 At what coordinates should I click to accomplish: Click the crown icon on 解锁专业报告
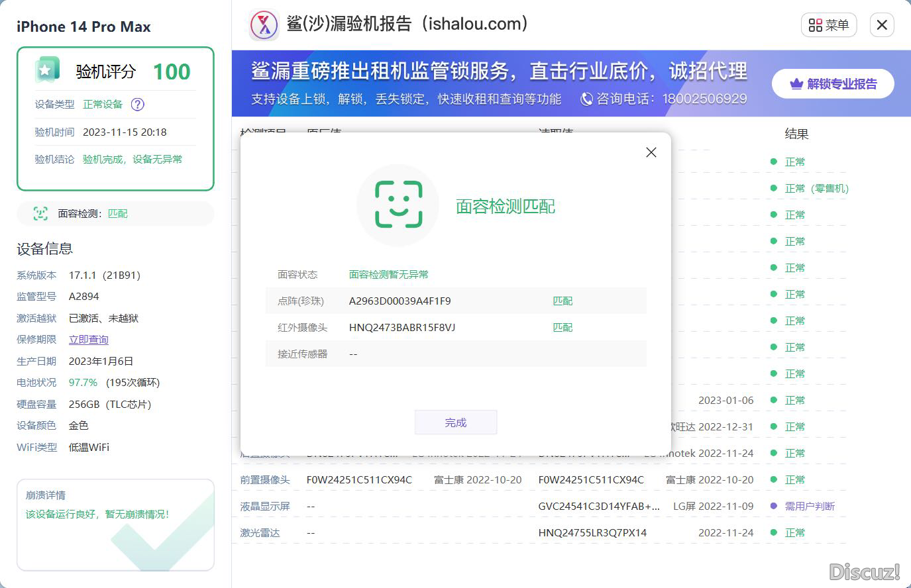pyautogui.click(x=796, y=84)
